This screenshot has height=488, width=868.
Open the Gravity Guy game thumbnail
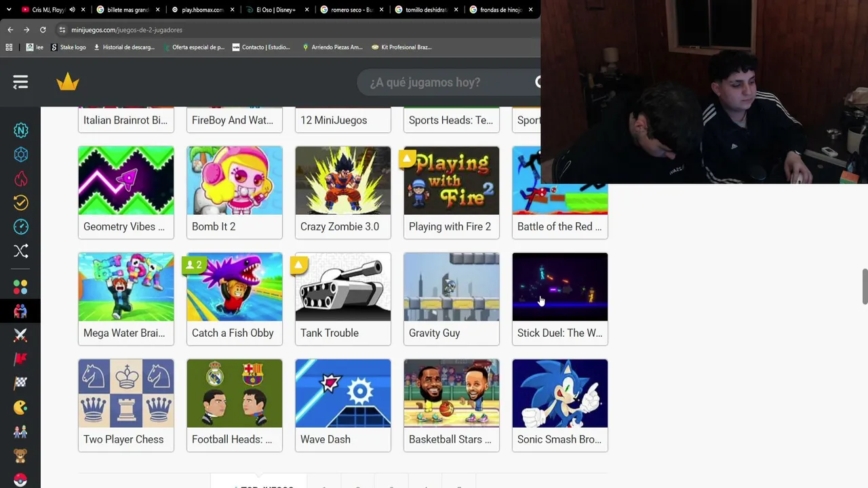click(452, 287)
